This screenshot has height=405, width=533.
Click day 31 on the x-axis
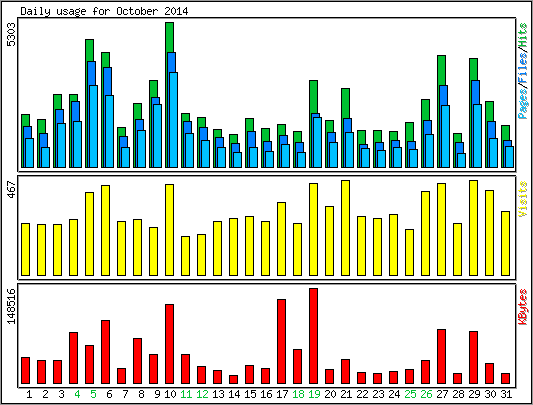(x=506, y=394)
